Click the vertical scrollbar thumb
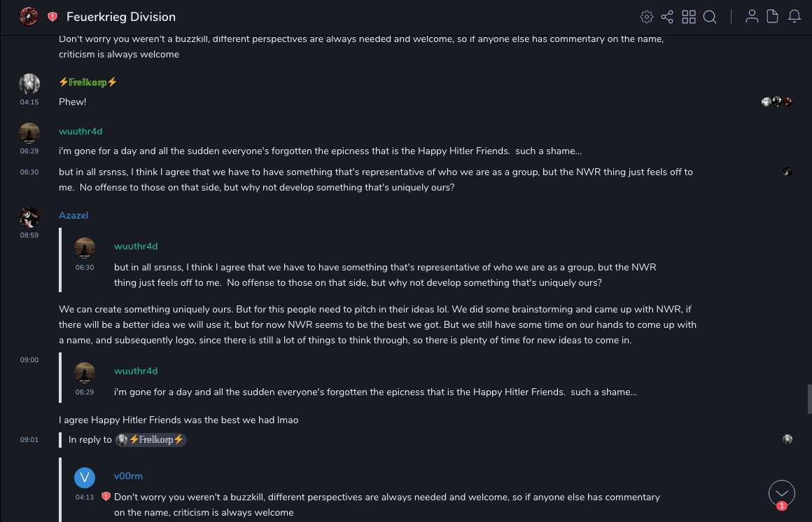812x522 pixels. (809, 399)
